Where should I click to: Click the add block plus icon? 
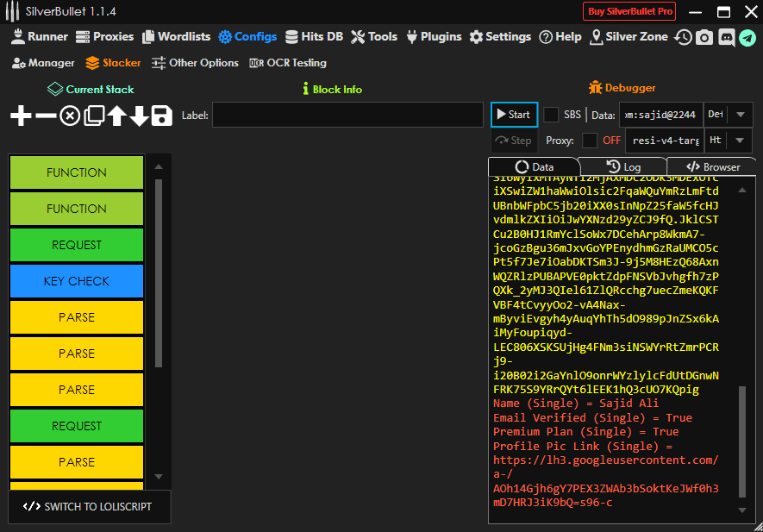(21, 116)
